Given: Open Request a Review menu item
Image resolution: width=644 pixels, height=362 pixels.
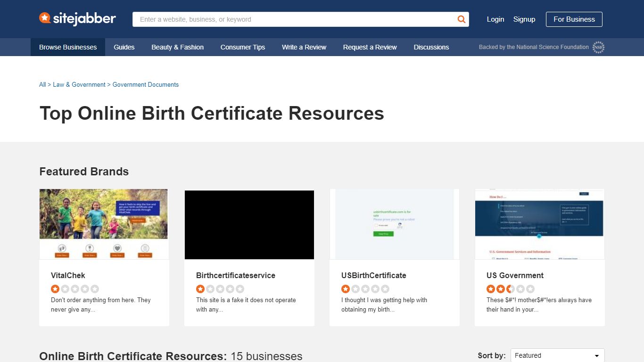Looking at the screenshot, I should [370, 47].
